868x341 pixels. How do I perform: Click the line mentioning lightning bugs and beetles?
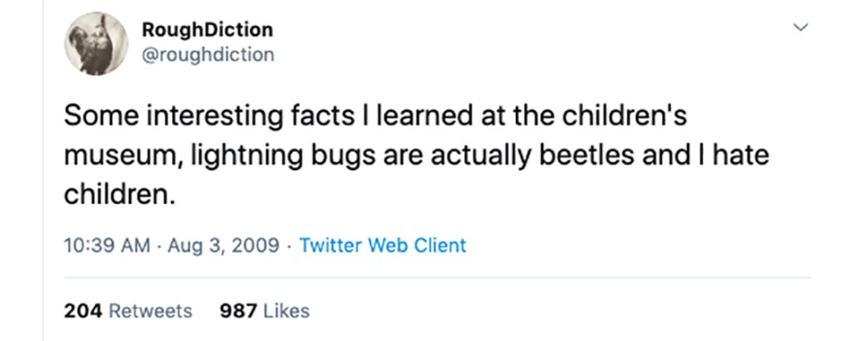(416, 155)
